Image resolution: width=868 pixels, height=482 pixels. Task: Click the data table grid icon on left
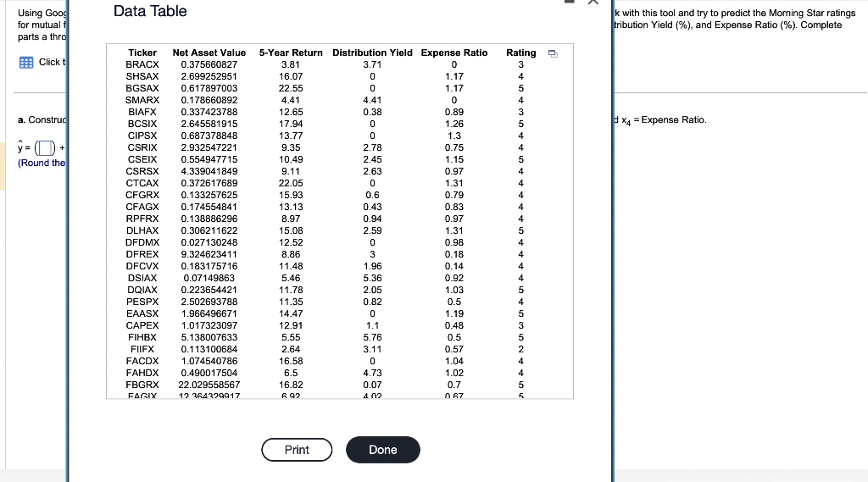(26, 63)
